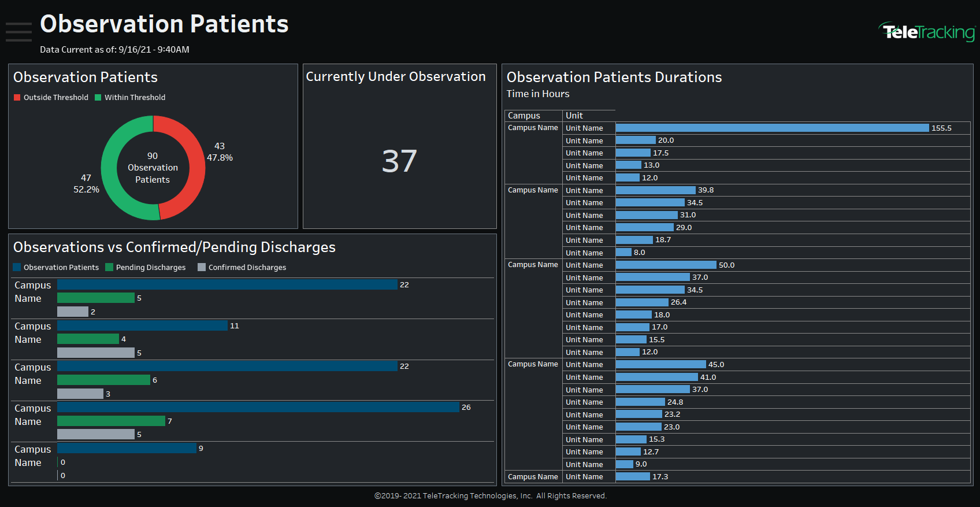This screenshot has height=507, width=980.
Task: Select the 155.5 hour duration bar
Action: tap(772, 128)
